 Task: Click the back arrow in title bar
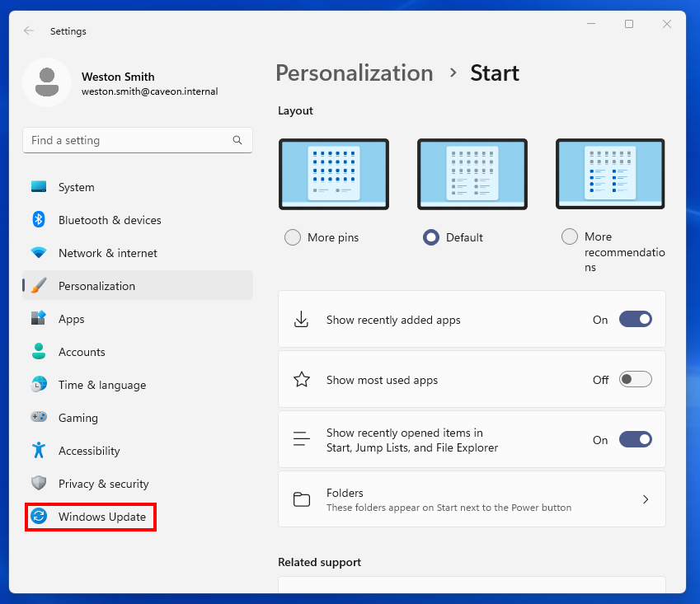[x=29, y=30]
